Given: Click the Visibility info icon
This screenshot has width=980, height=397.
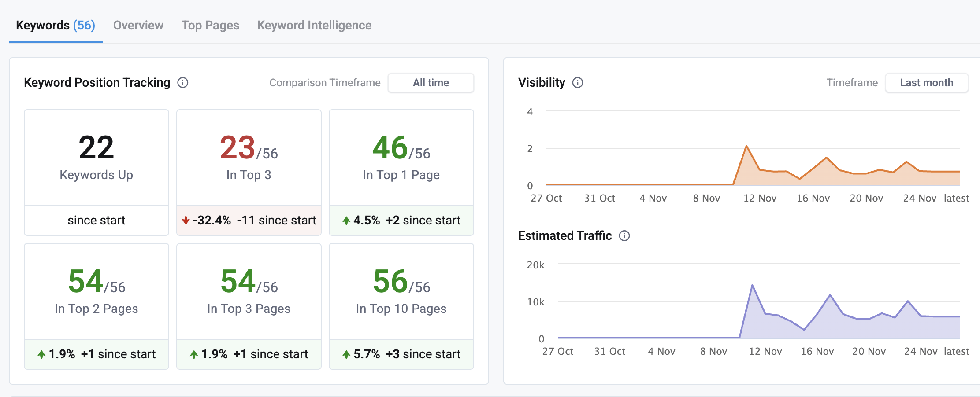Looking at the screenshot, I should click(x=578, y=82).
